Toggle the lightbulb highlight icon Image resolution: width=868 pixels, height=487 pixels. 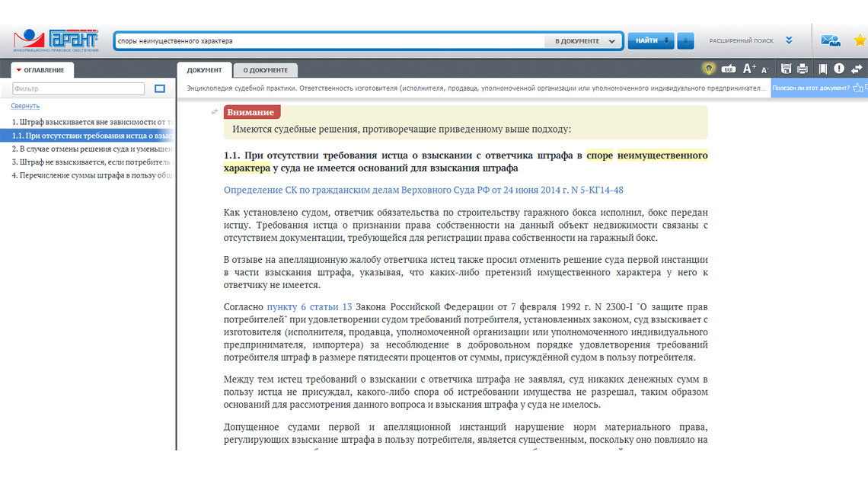tap(709, 69)
